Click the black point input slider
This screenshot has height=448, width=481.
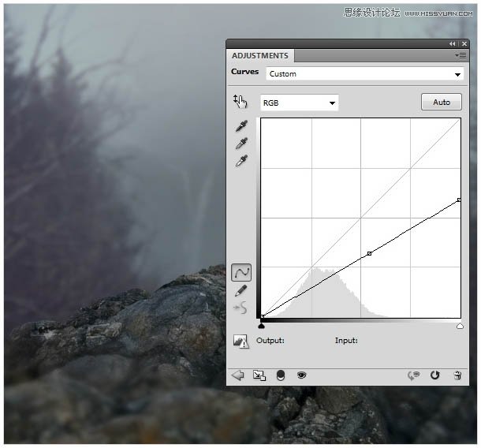coord(261,324)
